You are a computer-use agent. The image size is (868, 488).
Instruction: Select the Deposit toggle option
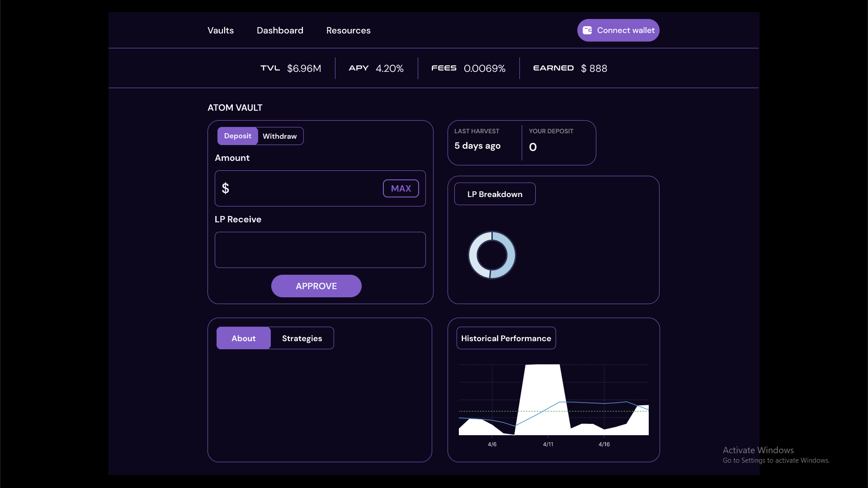pyautogui.click(x=237, y=136)
